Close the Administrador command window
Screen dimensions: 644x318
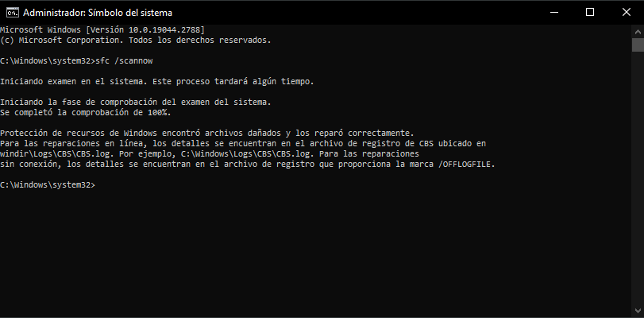click(x=626, y=13)
